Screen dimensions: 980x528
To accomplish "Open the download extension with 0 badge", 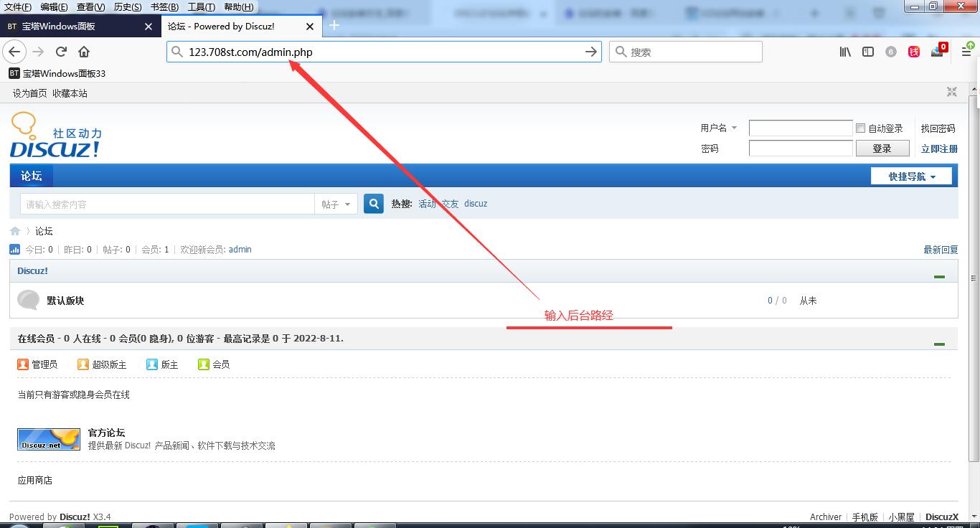I will click(x=938, y=50).
